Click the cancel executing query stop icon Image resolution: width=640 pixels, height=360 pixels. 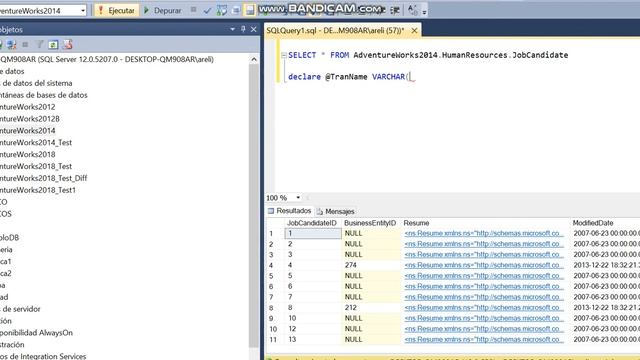click(x=193, y=10)
